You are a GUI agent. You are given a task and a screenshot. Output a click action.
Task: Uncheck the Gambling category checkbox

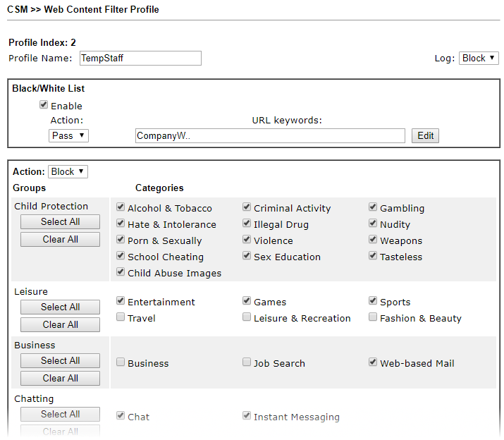coord(373,208)
